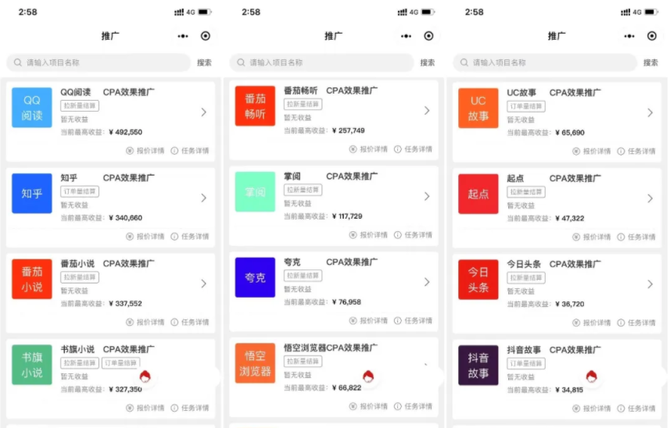This screenshot has height=428, width=670.
Task: Expand the 知乎 card chevron
Action: 204,198
